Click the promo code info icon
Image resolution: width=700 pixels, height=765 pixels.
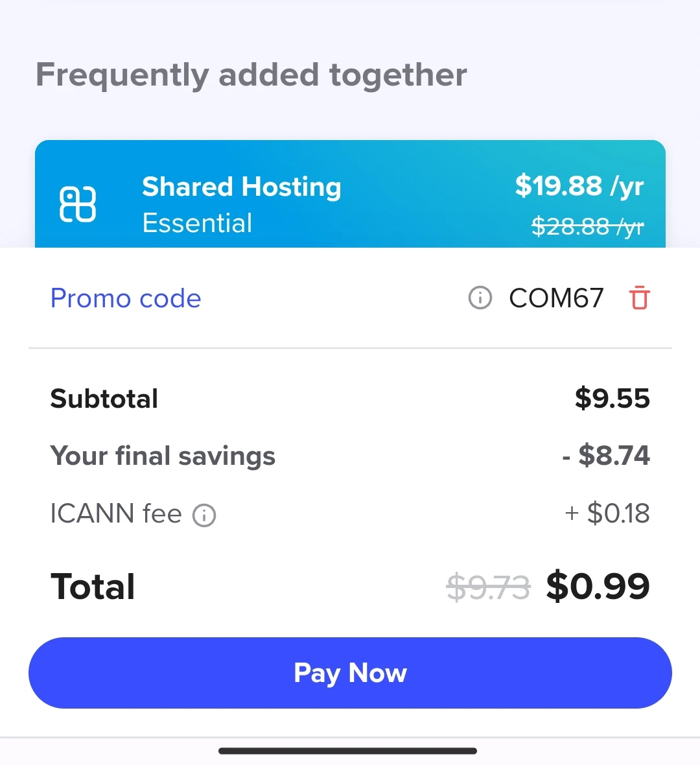(480, 298)
